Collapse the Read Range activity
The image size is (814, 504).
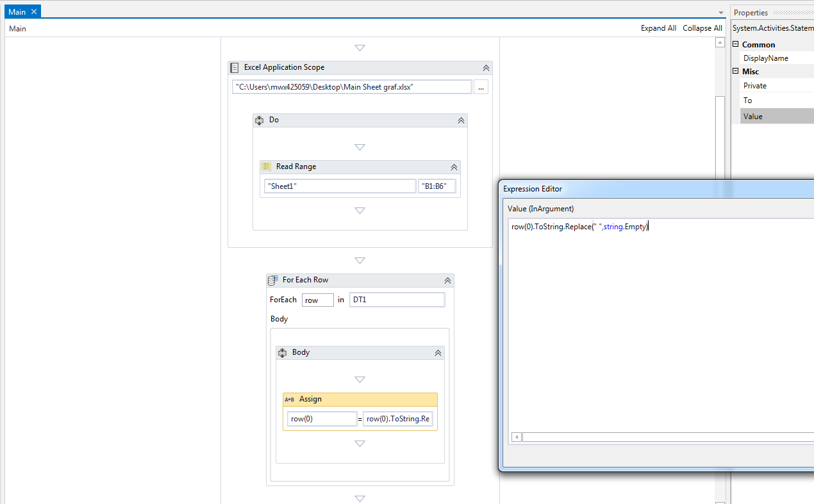454,167
